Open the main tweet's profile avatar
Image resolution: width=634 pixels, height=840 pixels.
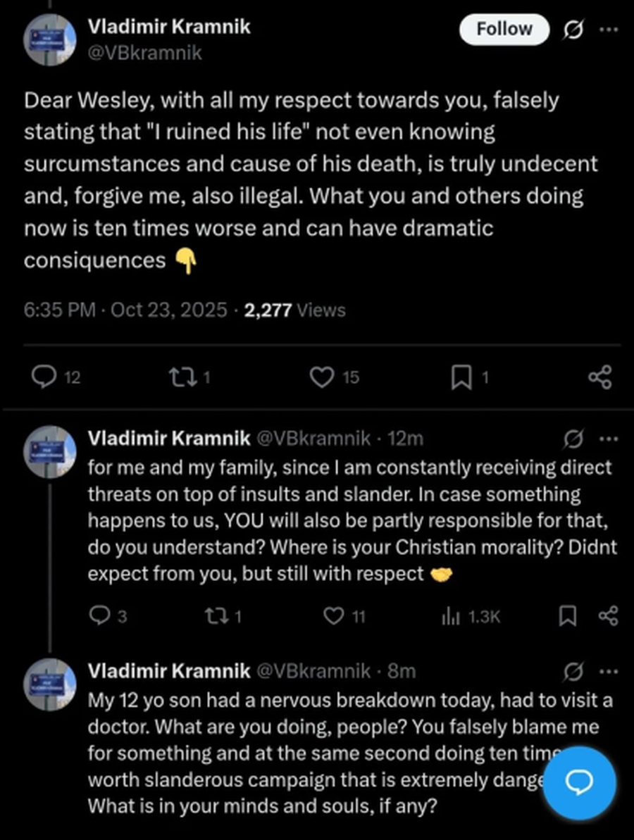click(50, 39)
